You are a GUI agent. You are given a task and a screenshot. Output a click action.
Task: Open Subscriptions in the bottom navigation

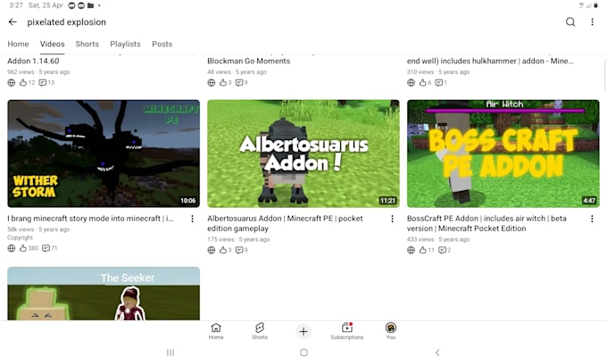point(347,332)
